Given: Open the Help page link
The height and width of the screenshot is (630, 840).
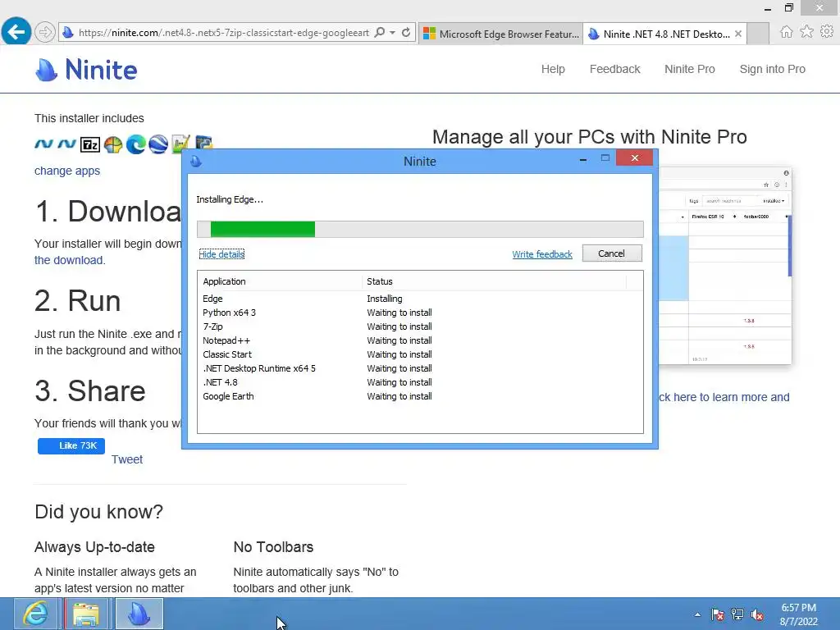Looking at the screenshot, I should pos(553,69).
